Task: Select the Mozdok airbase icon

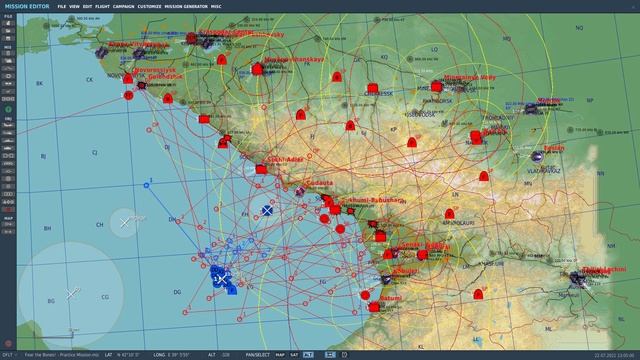Action: [531, 109]
